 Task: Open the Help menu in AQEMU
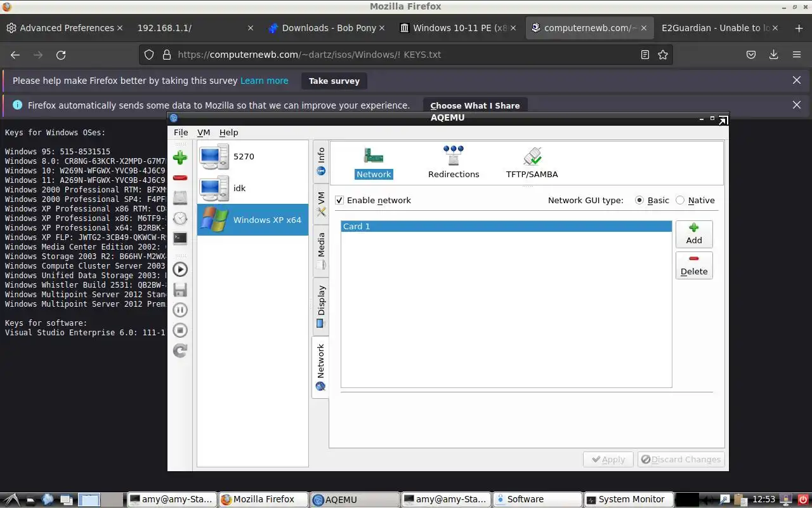coord(228,132)
